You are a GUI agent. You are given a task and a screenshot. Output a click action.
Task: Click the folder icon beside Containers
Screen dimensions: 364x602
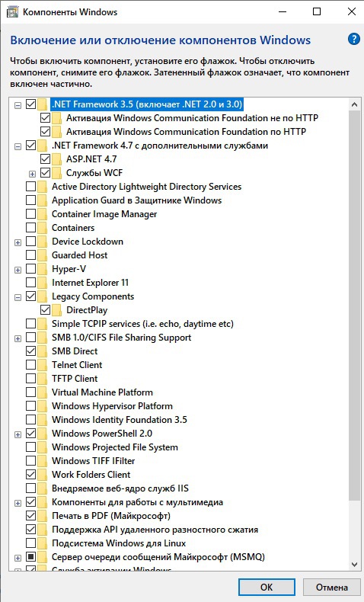(42, 228)
